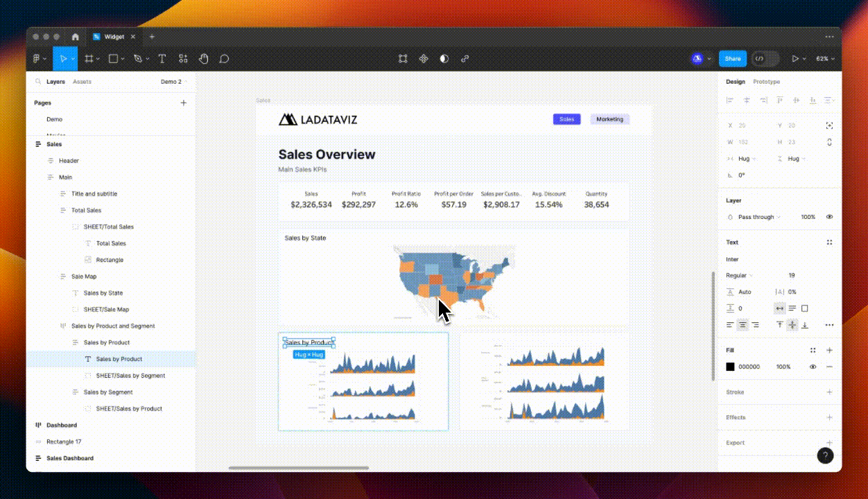Set text align right
This screenshot has height=499, width=868.
755,325
